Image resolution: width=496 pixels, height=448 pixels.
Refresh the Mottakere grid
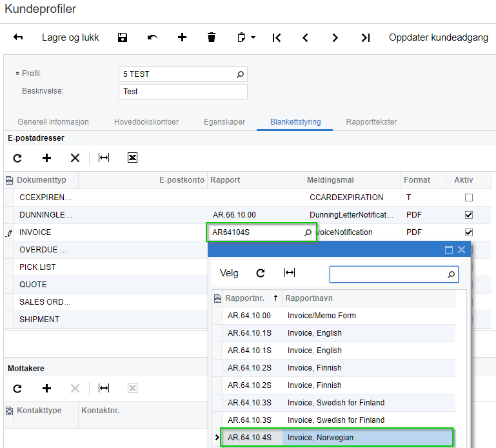pyautogui.click(x=17, y=388)
